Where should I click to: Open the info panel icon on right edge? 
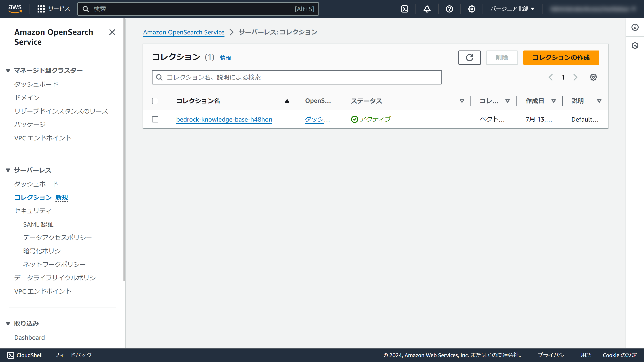(x=635, y=27)
